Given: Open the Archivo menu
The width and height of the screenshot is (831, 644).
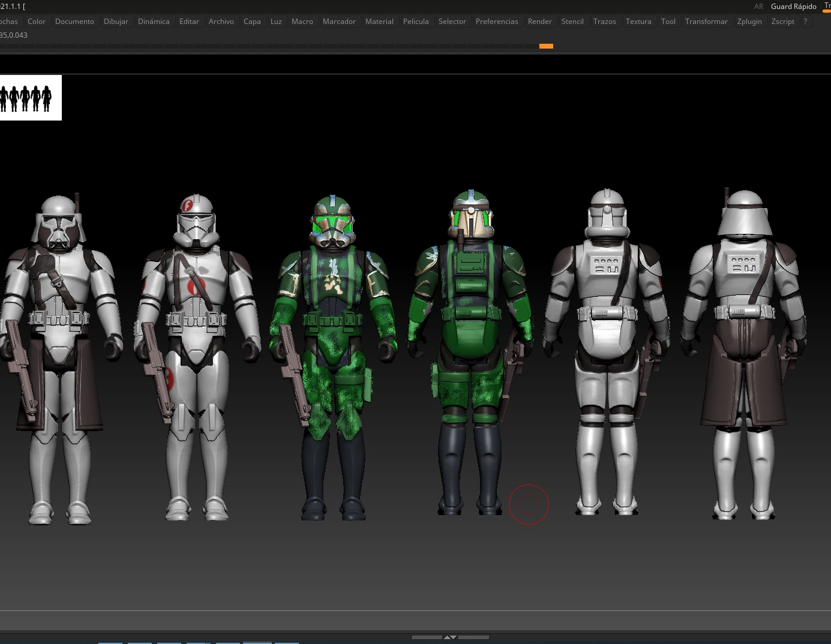Looking at the screenshot, I should (x=221, y=21).
